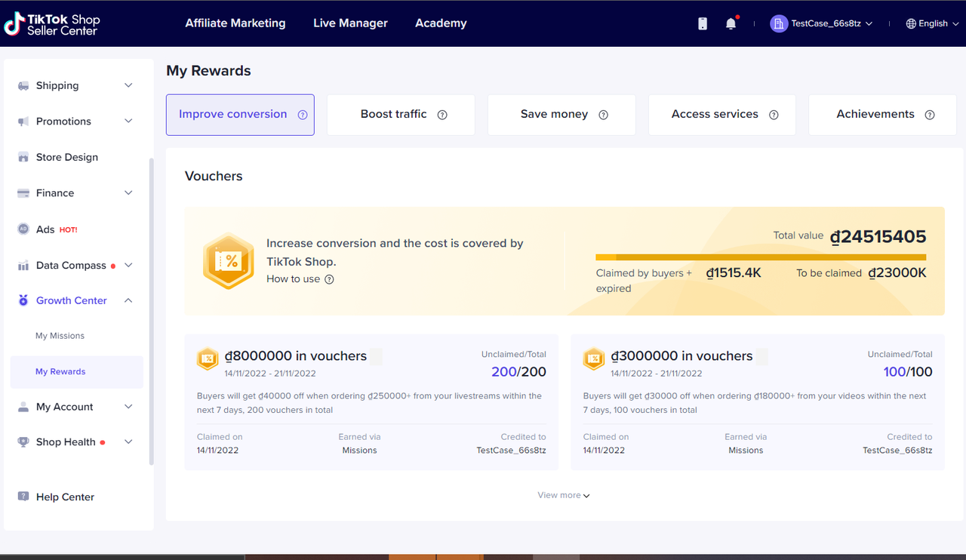The height and width of the screenshot is (560, 966).
Task: Click the notification bell icon
Action: click(x=731, y=23)
